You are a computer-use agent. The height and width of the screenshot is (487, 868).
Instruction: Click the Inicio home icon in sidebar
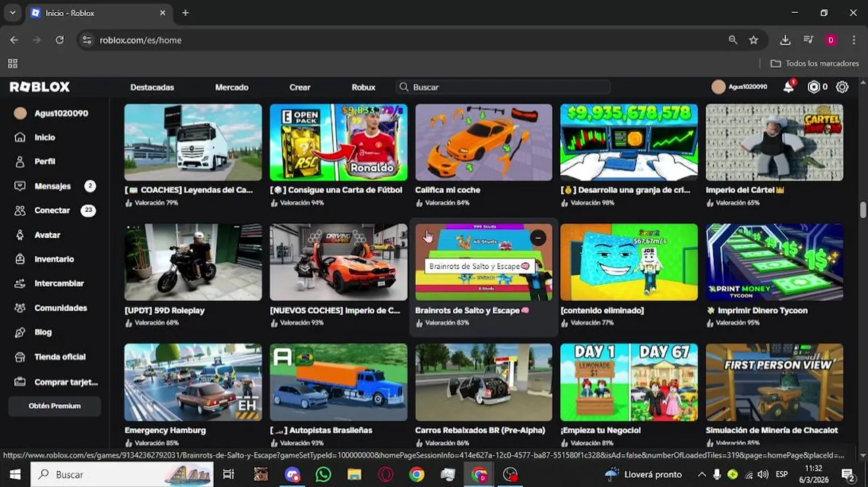tap(20, 137)
